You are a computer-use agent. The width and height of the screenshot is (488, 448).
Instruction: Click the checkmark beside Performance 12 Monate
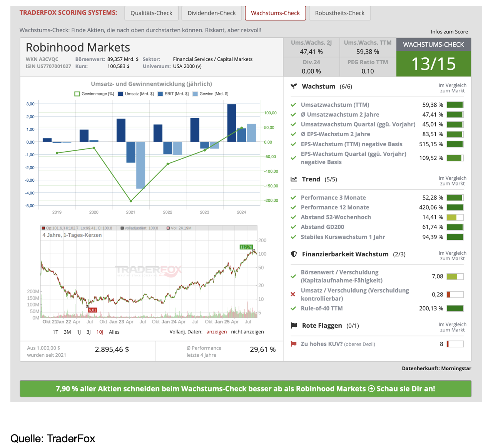pyautogui.click(x=293, y=207)
